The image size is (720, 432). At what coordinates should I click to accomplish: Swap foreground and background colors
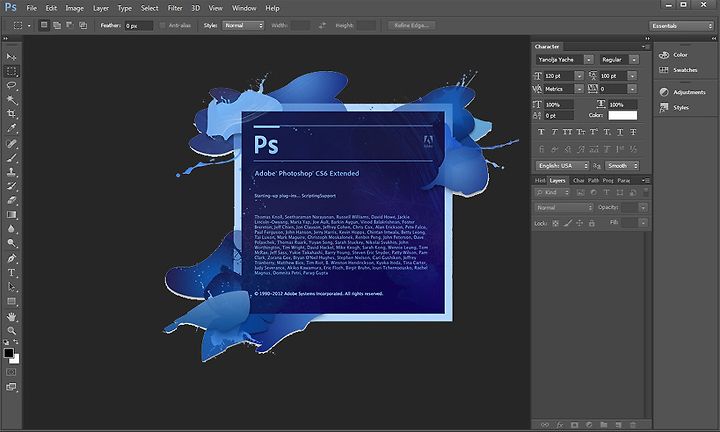pyautogui.click(x=16, y=342)
